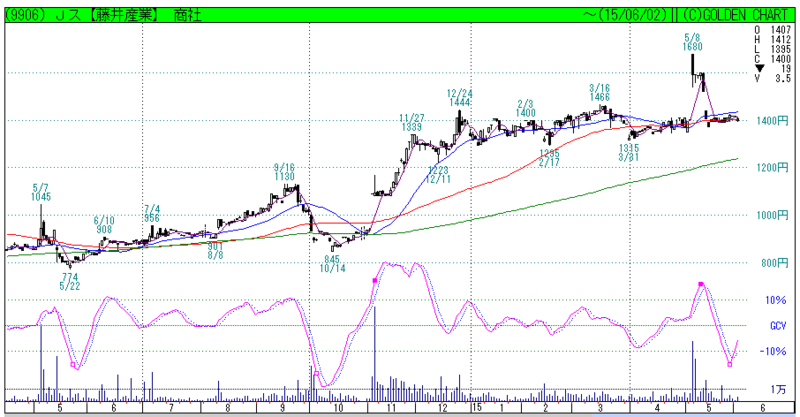Viewport: 800px width, 417px height.
Task: Click the -10% oscillator axis label
Action: pos(773,351)
